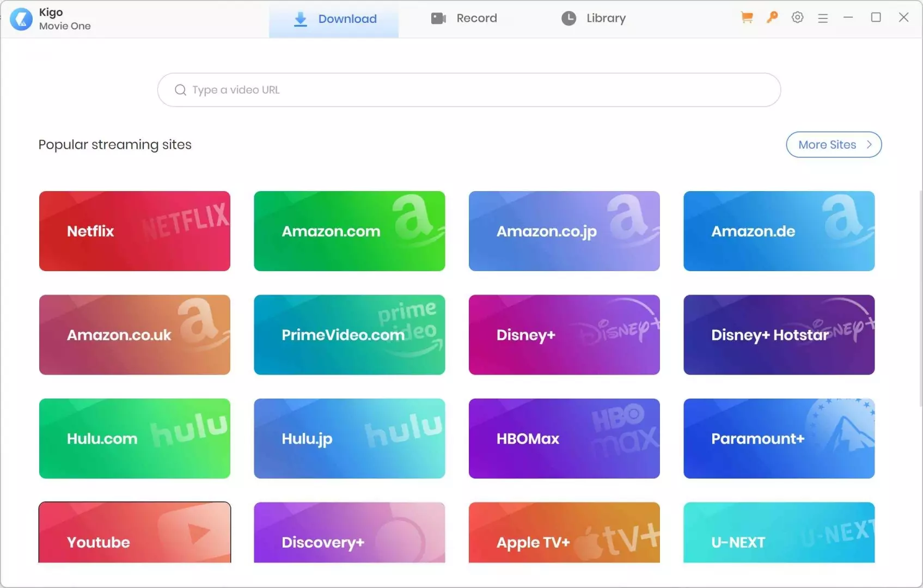Choose the PrimeVideo.com tile
This screenshot has width=923, height=588.
349,335
